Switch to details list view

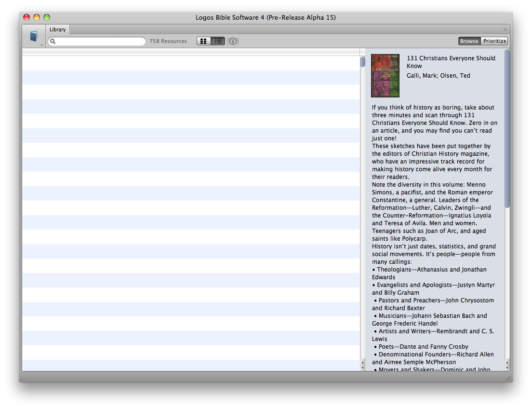coord(218,41)
